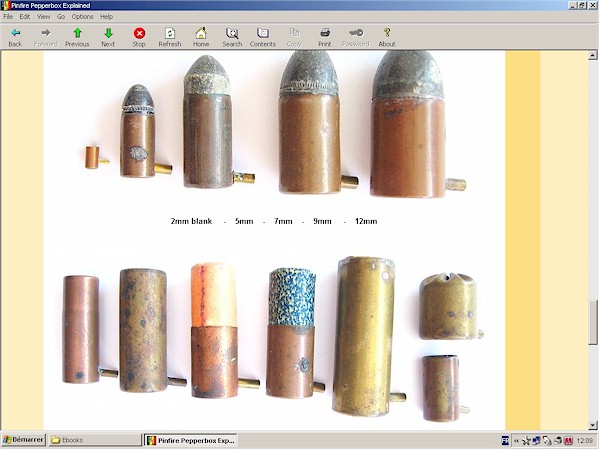The height and width of the screenshot is (450, 600).
Task: Click the tall brass cartridge case photo
Action: tap(367, 336)
